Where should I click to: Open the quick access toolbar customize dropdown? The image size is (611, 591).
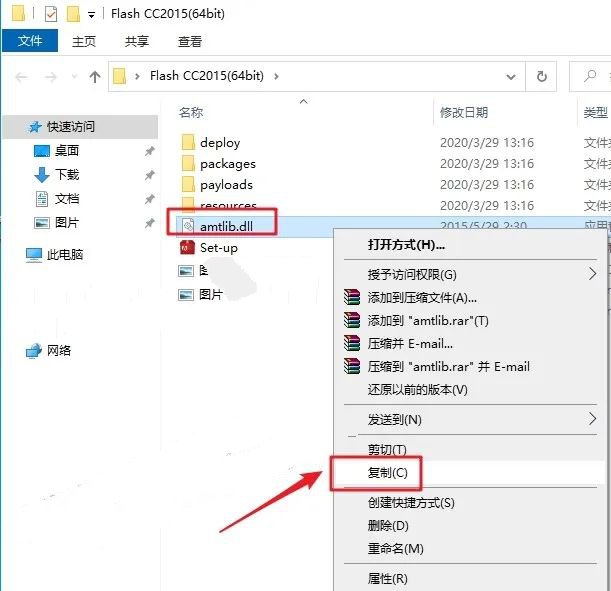[x=91, y=15]
